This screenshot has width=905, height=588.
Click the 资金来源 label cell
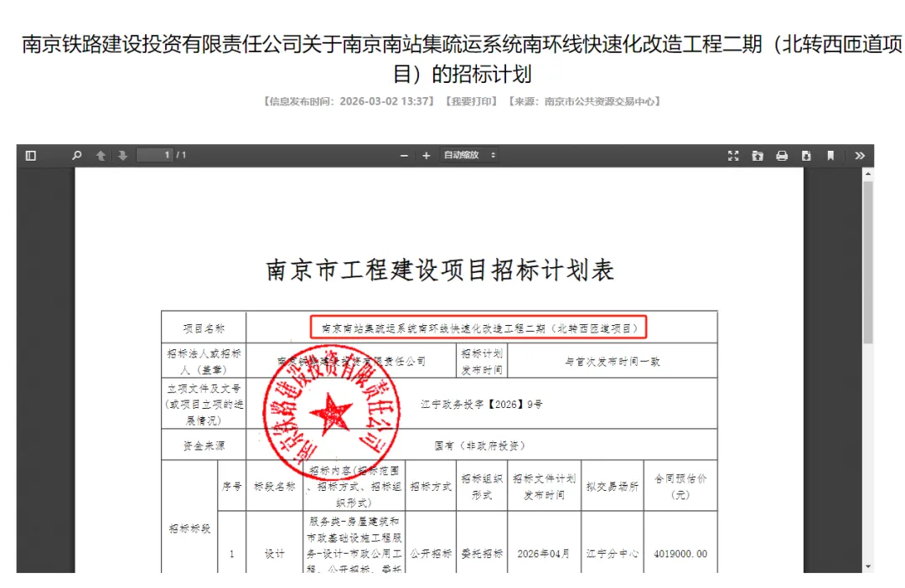click(204, 446)
